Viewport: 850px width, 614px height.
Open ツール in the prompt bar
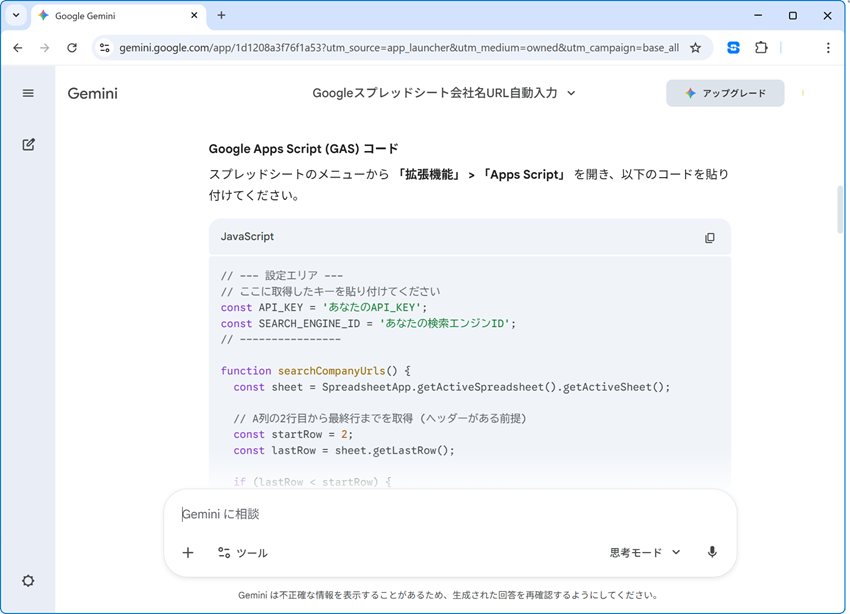pyautogui.click(x=241, y=552)
